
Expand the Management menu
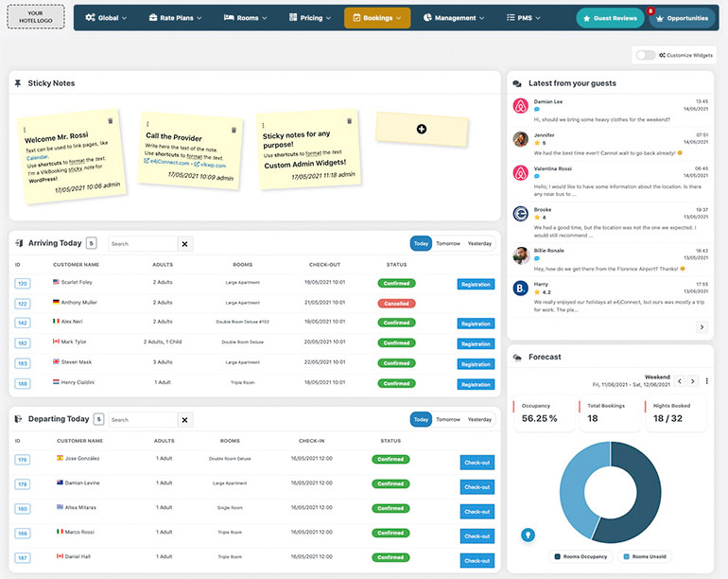[454, 18]
